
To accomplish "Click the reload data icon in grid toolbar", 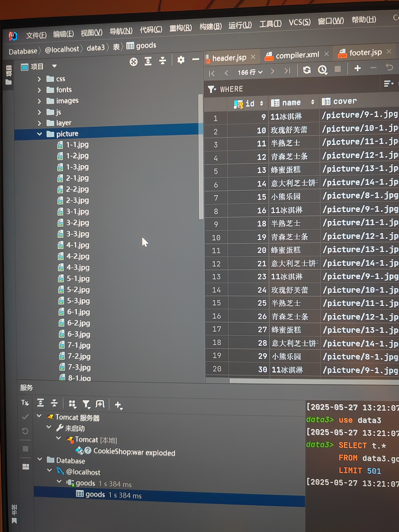I will 307,70.
